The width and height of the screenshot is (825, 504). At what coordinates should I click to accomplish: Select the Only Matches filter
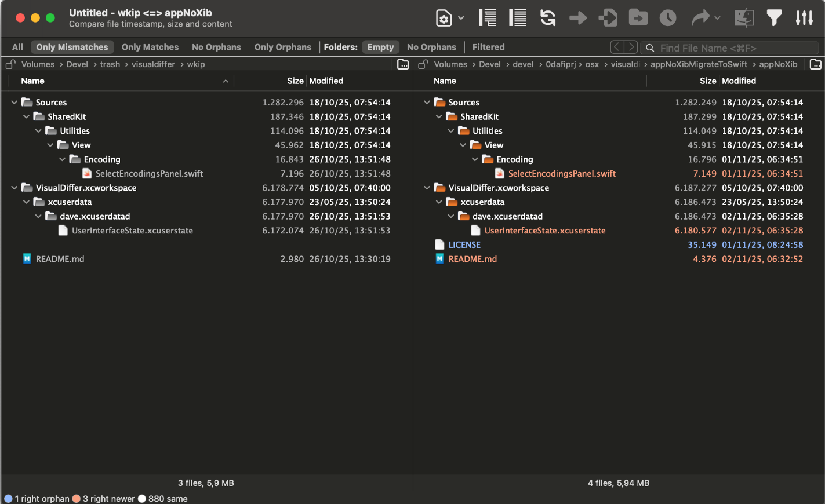tap(150, 47)
